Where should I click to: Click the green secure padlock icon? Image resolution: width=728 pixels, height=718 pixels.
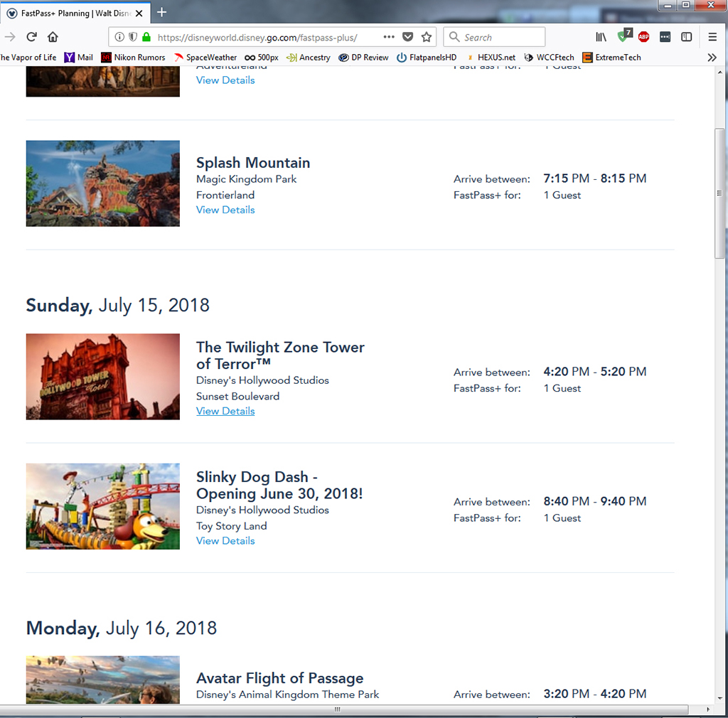click(x=146, y=37)
